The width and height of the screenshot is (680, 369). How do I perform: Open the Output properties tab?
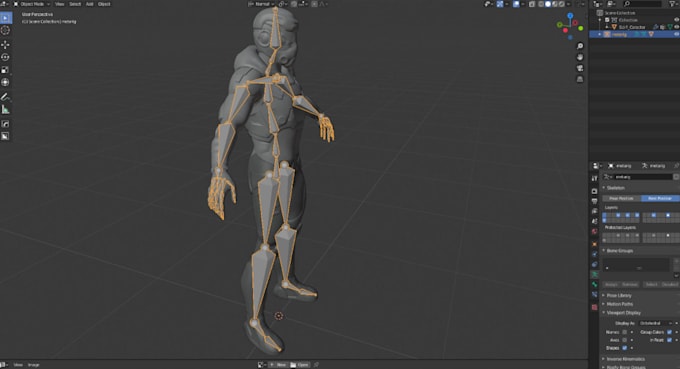594,201
